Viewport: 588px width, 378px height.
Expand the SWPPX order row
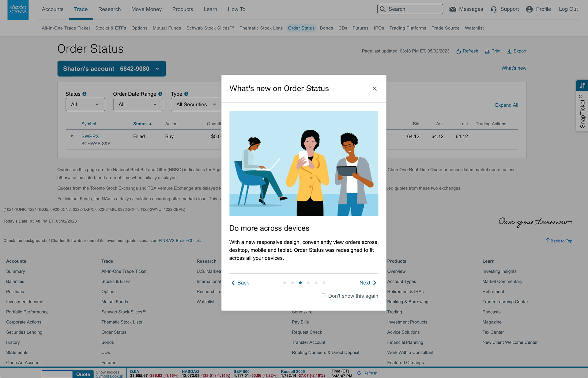pos(72,136)
